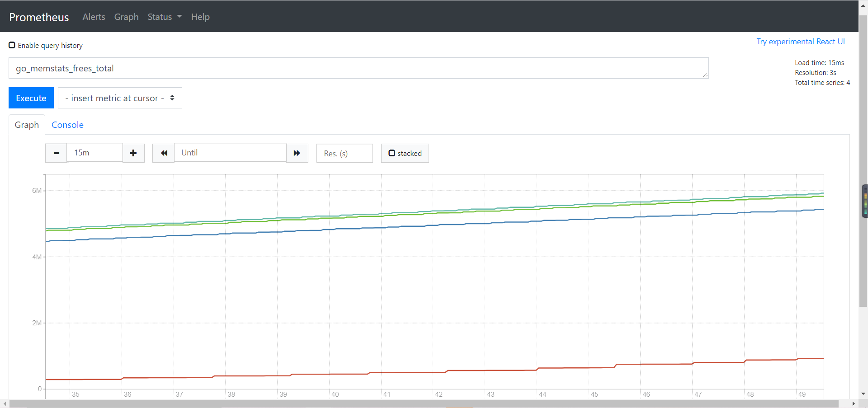868x408 pixels.
Task: Switch to the Console tab
Action: (67, 125)
